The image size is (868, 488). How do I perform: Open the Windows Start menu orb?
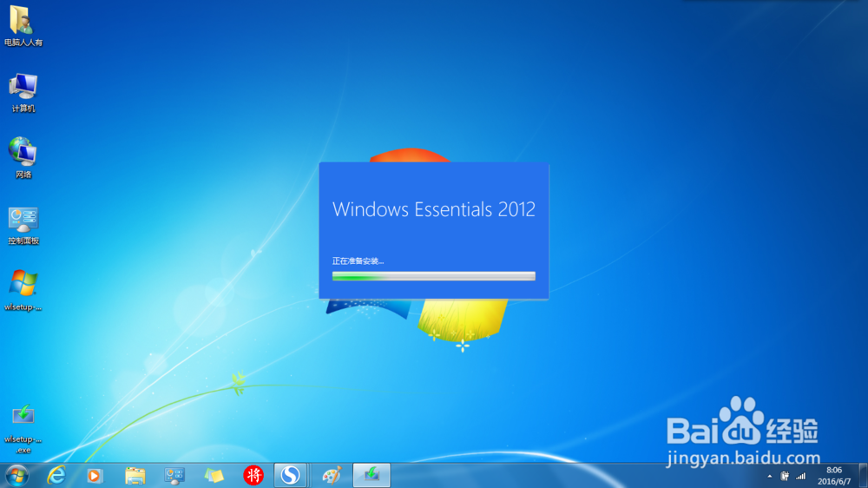pyautogui.click(x=17, y=476)
